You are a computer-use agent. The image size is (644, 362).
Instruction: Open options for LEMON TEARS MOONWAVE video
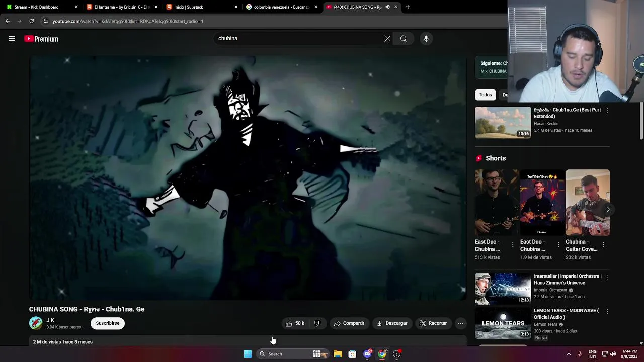pos(607,311)
